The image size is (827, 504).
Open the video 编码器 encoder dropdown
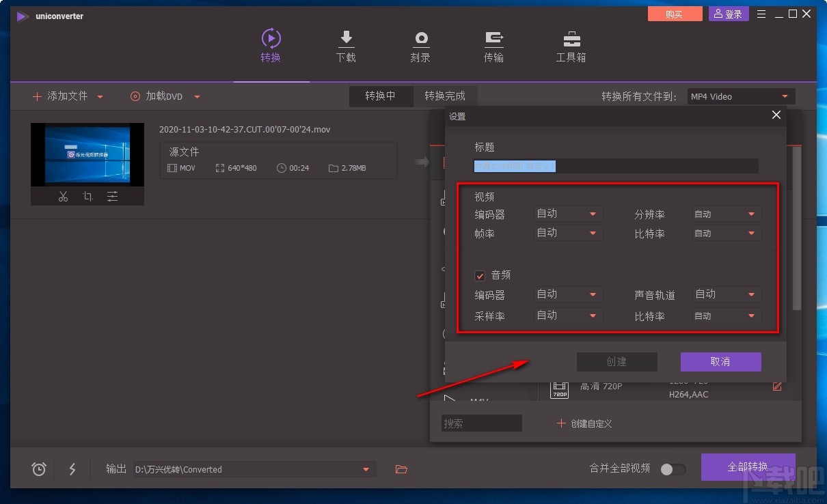point(567,213)
